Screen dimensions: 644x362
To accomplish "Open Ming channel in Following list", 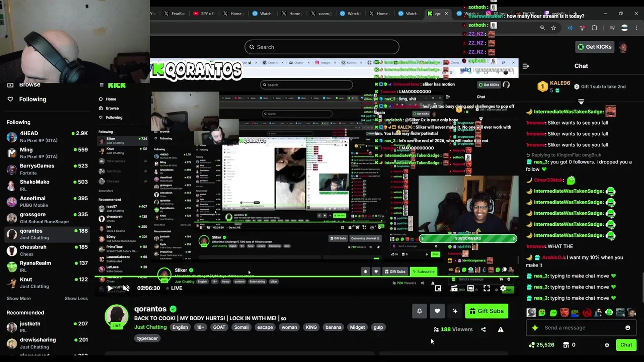I will [47, 153].
